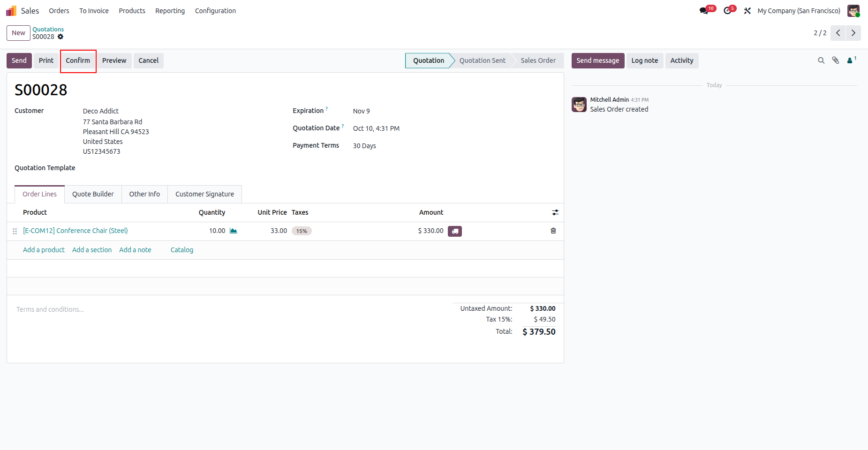The height and width of the screenshot is (450, 868).
Task: Open the attachments paperclip icon
Action: [836, 60]
